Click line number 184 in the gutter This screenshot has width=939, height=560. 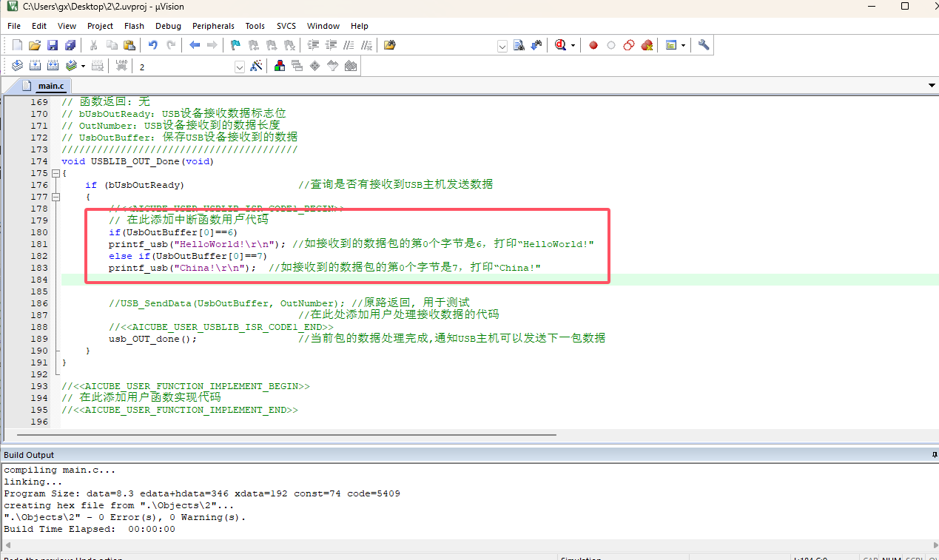39,280
